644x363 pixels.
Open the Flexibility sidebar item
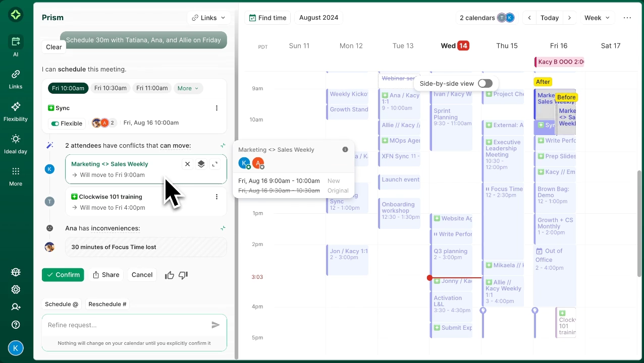[x=16, y=111]
